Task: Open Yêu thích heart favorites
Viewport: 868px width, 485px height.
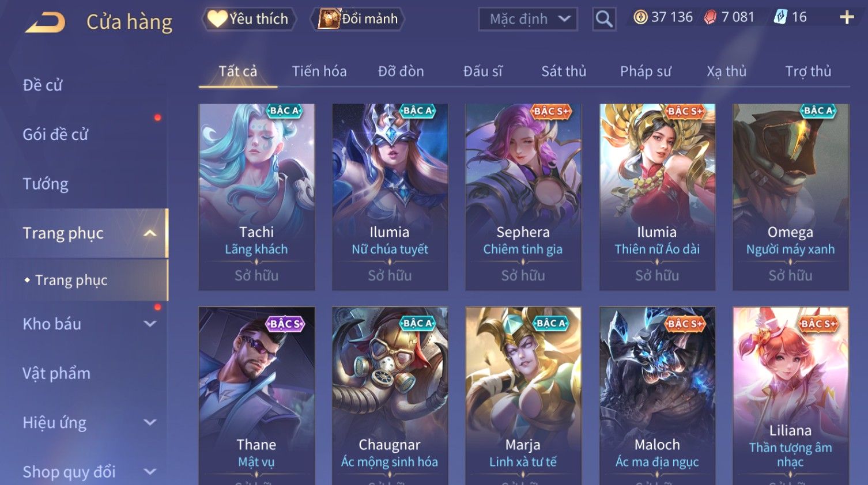Action: click(x=248, y=19)
